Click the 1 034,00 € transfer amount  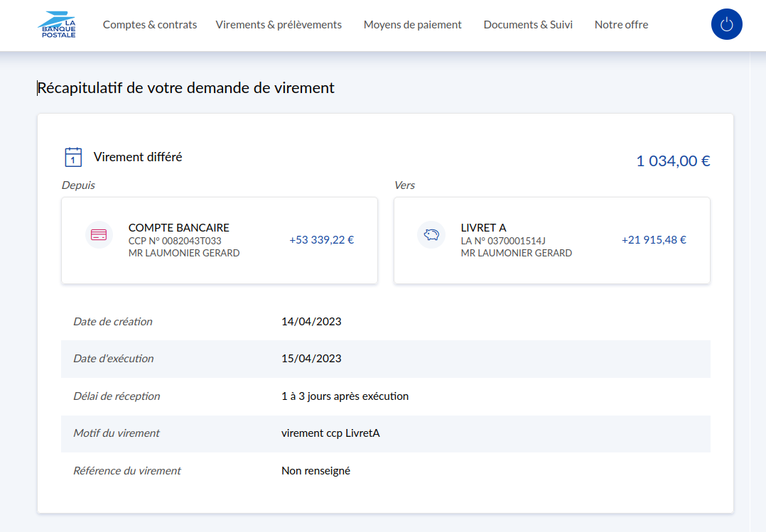tap(672, 161)
